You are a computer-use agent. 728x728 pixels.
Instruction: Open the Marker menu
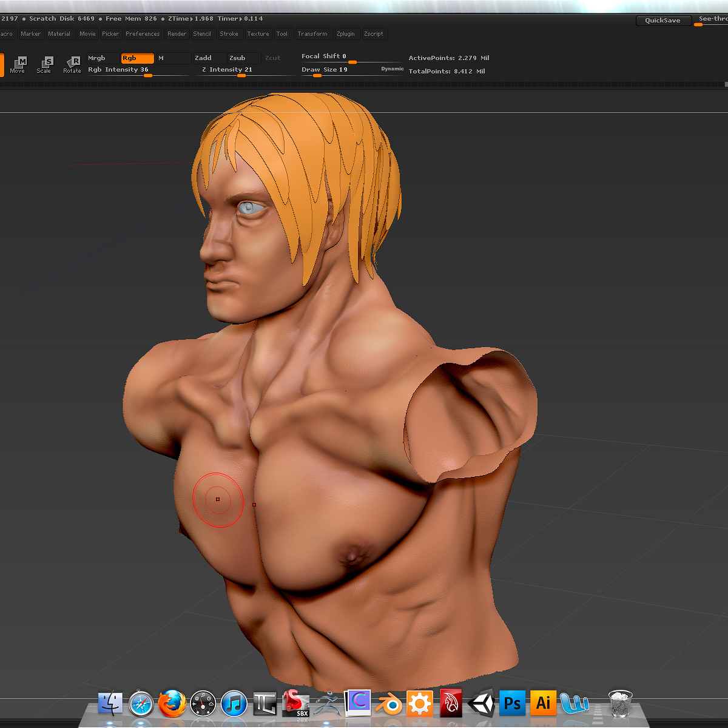click(30, 34)
